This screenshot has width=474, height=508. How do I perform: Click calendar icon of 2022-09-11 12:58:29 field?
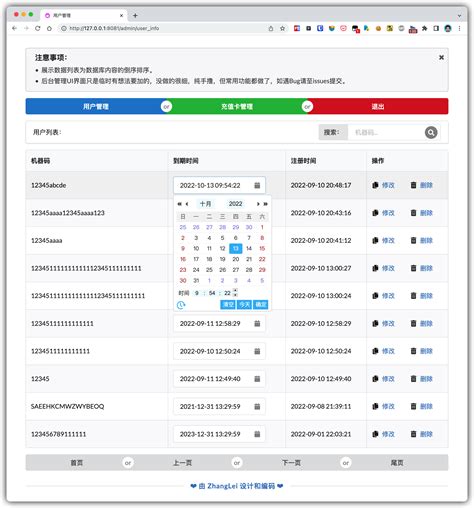click(257, 323)
